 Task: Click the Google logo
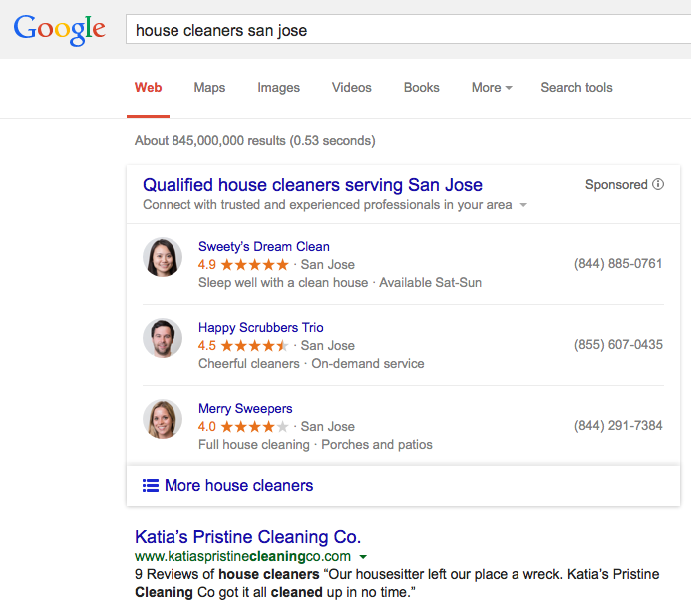coord(59,29)
